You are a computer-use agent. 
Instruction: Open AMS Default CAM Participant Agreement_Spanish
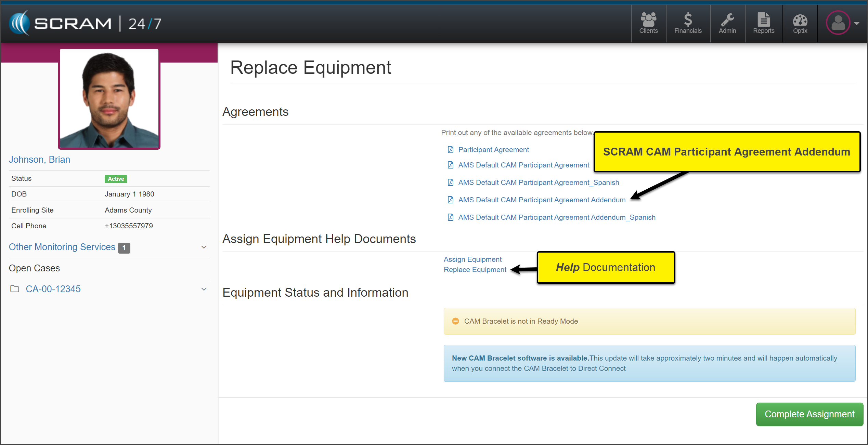coord(539,183)
